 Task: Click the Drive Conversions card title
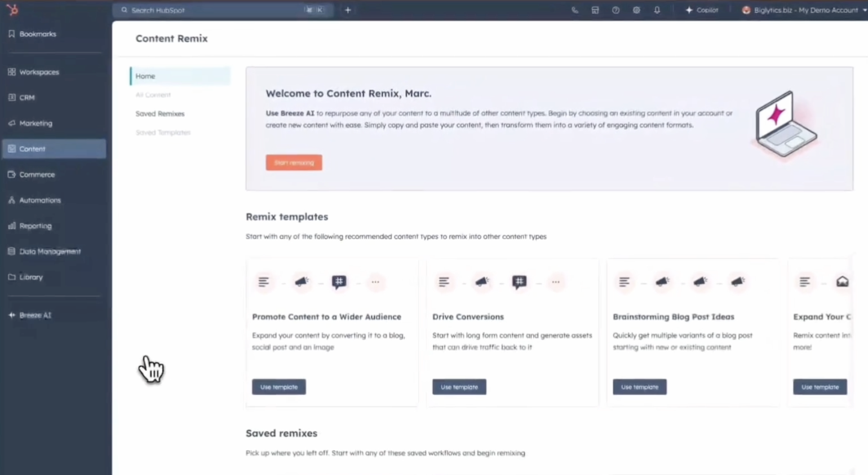468,317
